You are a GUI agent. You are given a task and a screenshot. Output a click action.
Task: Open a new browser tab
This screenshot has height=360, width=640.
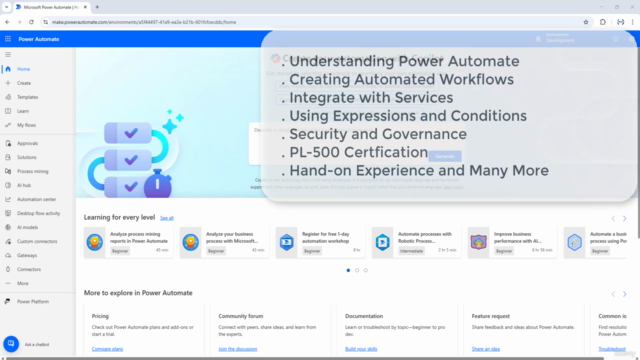[x=97, y=7]
